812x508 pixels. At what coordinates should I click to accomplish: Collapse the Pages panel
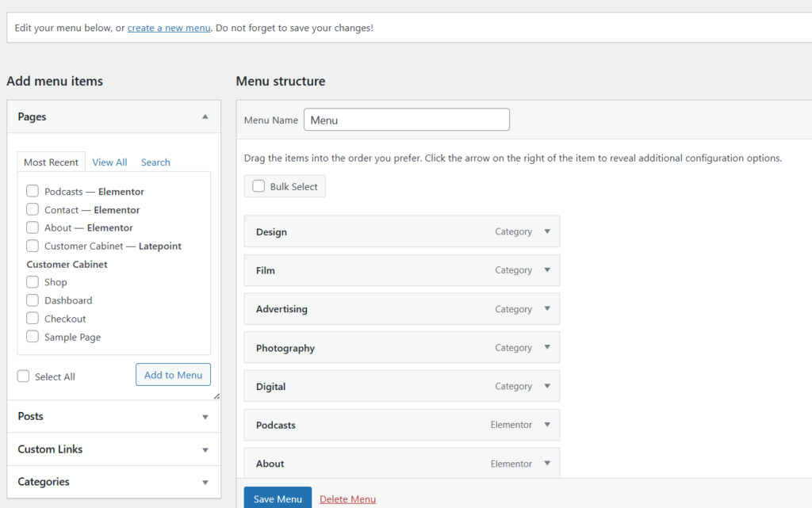click(205, 116)
